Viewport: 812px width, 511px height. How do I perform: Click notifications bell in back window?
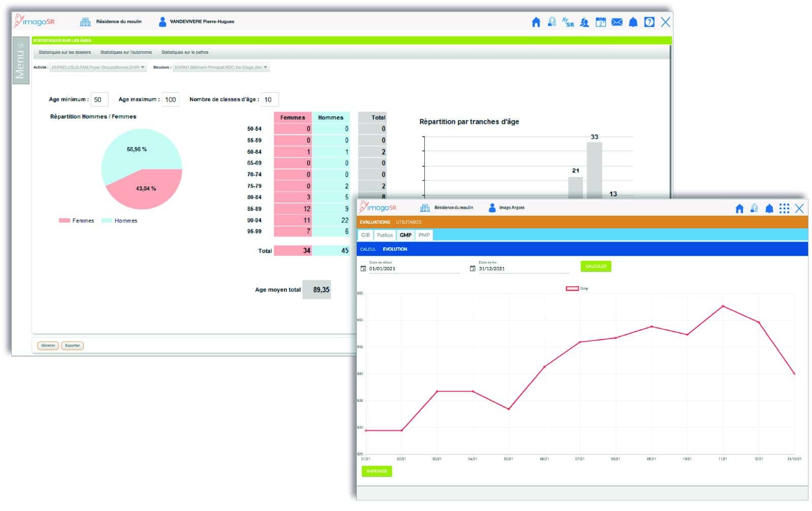(x=633, y=22)
